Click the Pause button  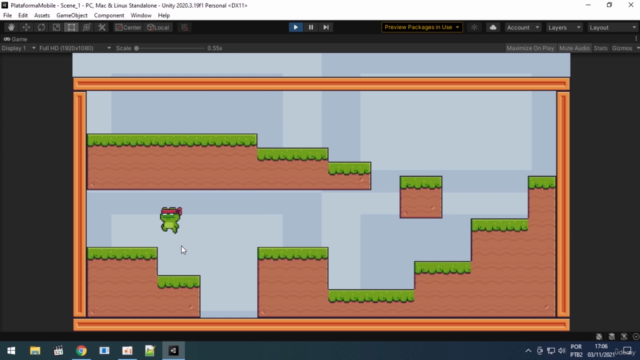[311, 27]
